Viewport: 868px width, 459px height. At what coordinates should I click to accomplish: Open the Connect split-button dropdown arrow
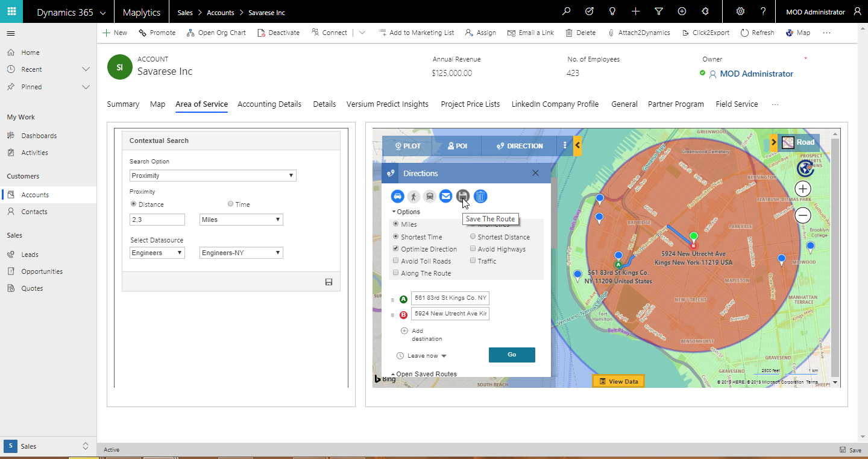(362, 33)
